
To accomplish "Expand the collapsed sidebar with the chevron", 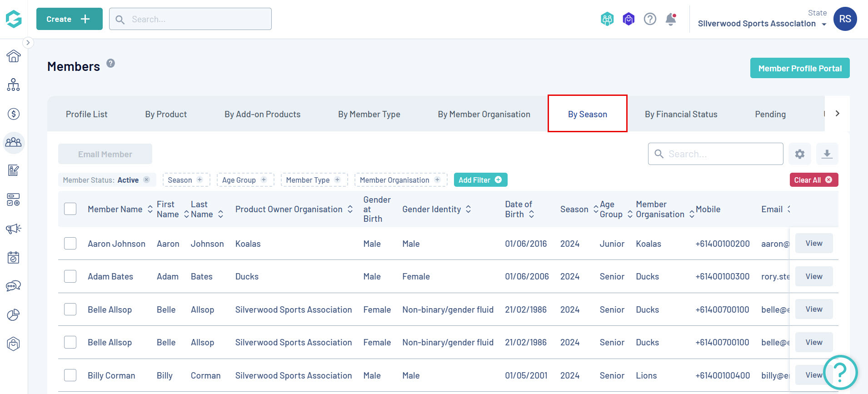I will 28,43.
